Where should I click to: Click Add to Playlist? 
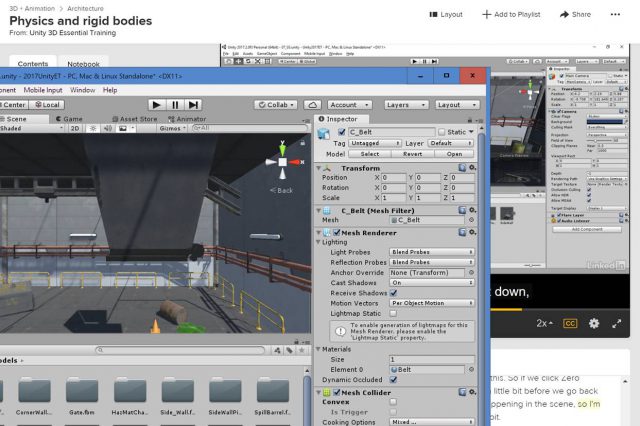click(511, 14)
